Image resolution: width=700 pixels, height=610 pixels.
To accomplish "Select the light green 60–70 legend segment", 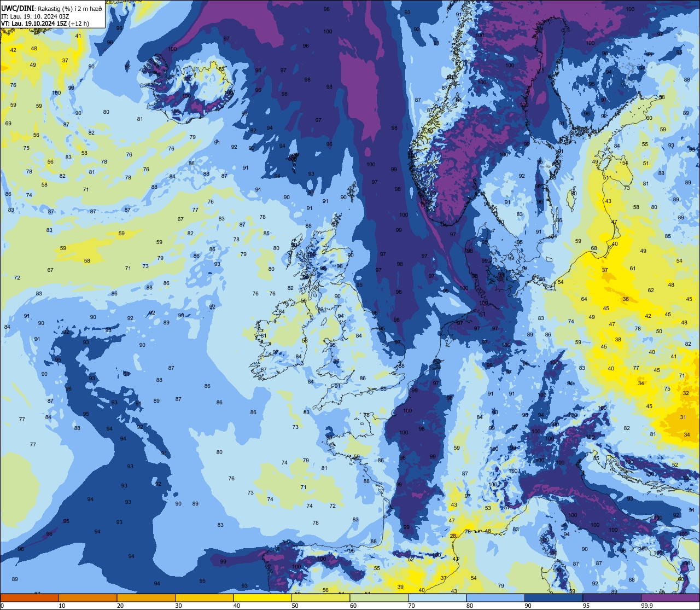I will [379, 597].
